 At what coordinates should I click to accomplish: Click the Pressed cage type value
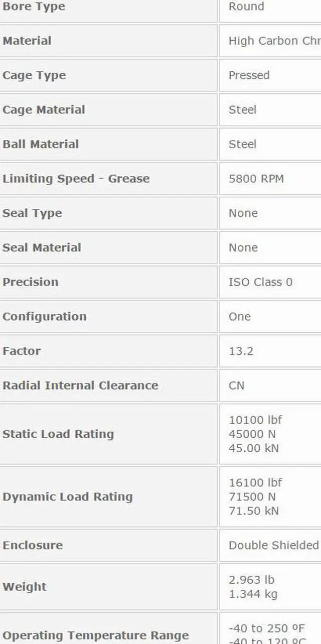tap(249, 75)
